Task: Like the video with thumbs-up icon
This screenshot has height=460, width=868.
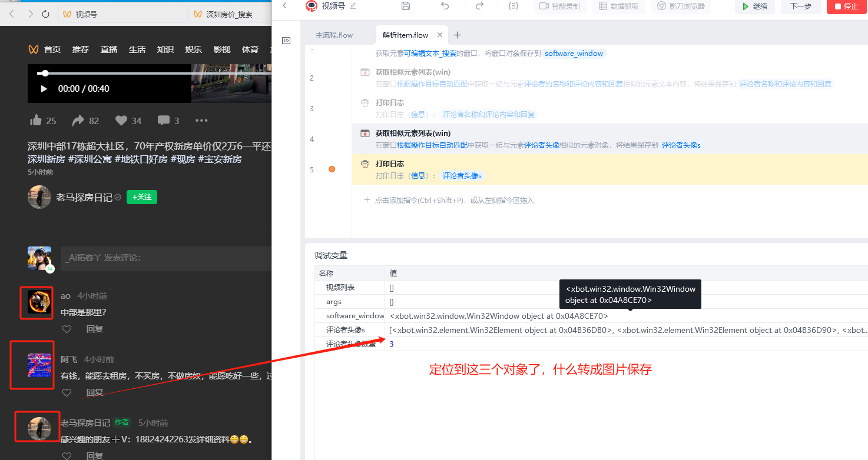Action: [36, 121]
